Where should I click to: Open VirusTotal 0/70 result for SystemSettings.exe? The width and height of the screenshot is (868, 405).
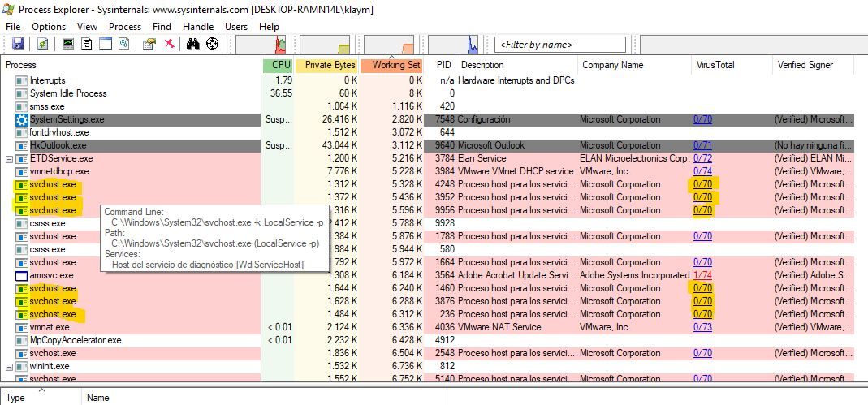[x=702, y=119]
